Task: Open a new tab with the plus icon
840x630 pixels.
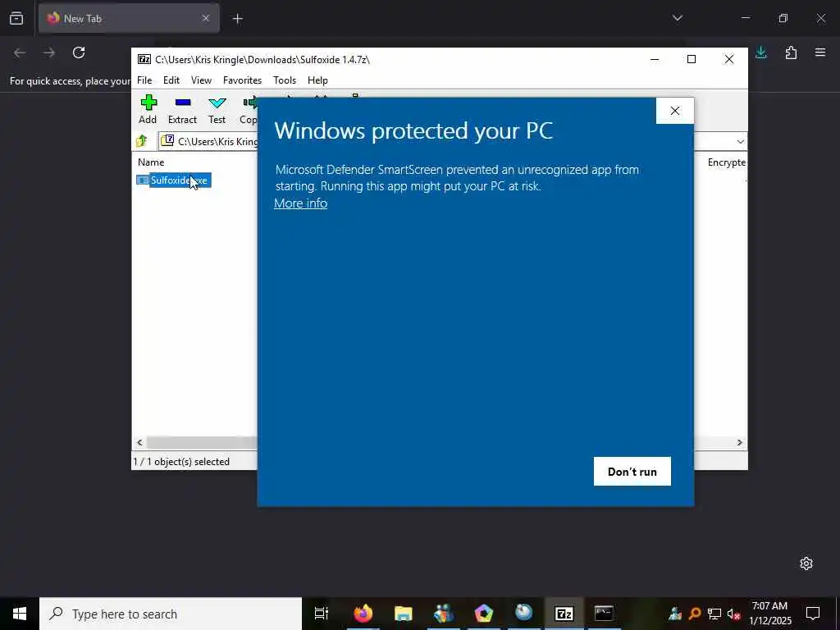Action: coord(237,19)
